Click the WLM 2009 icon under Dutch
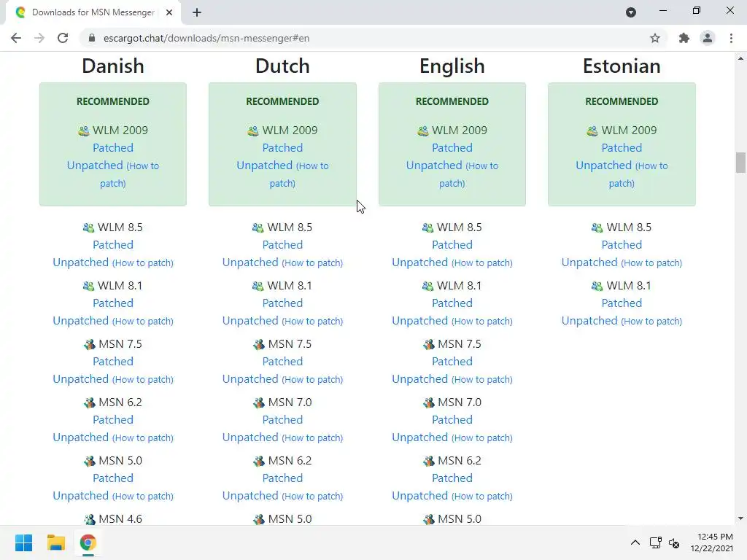Image resolution: width=747 pixels, height=560 pixels. (x=253, y=131)
